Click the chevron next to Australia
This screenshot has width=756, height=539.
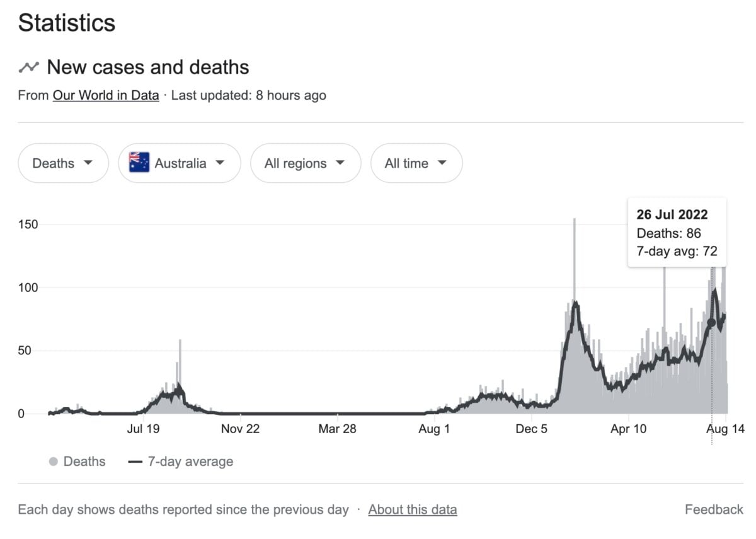(220, 163)
